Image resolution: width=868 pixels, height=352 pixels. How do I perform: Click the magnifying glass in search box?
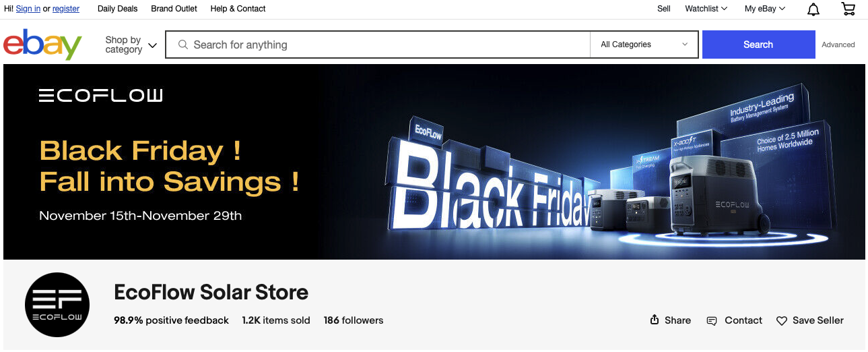[182, 45]
